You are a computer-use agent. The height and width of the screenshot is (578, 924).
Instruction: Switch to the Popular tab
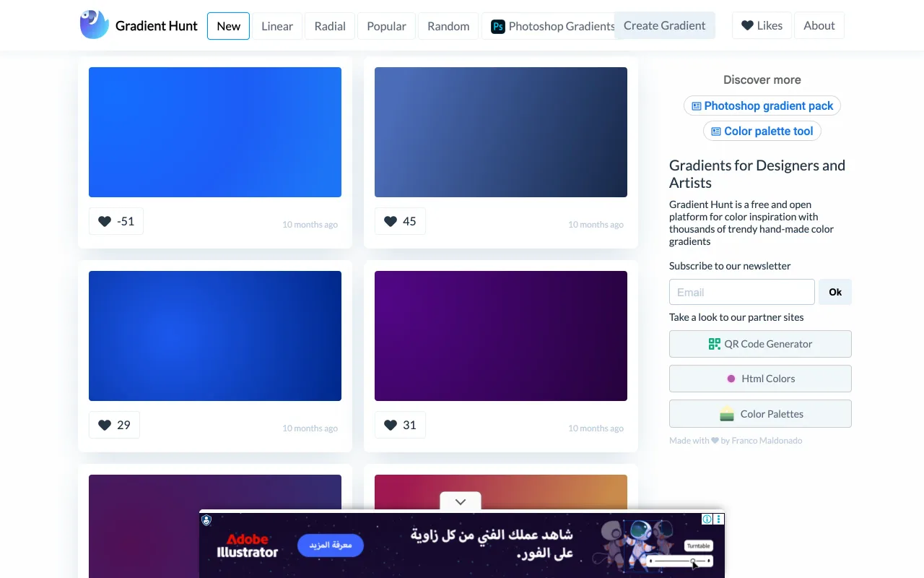386,26
